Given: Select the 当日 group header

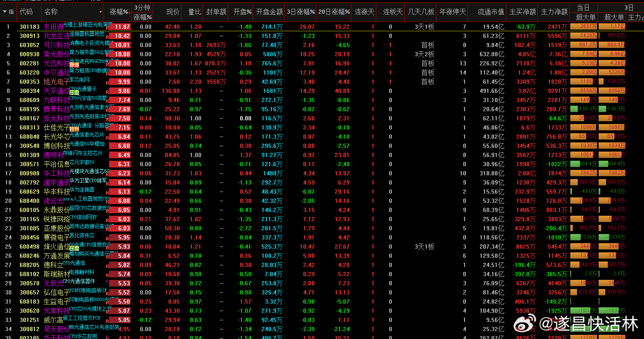Looking at the screenshot, I should coord(583,7).
